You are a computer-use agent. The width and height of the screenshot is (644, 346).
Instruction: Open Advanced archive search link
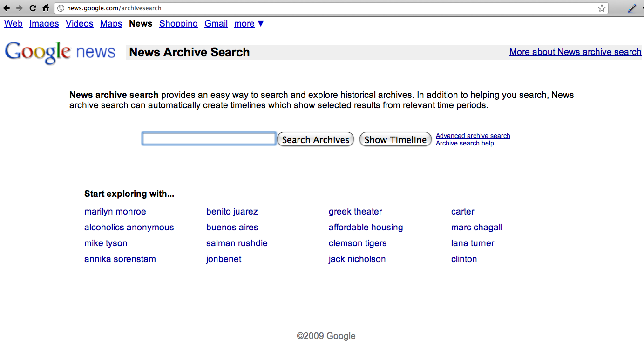tap(473, 136)
